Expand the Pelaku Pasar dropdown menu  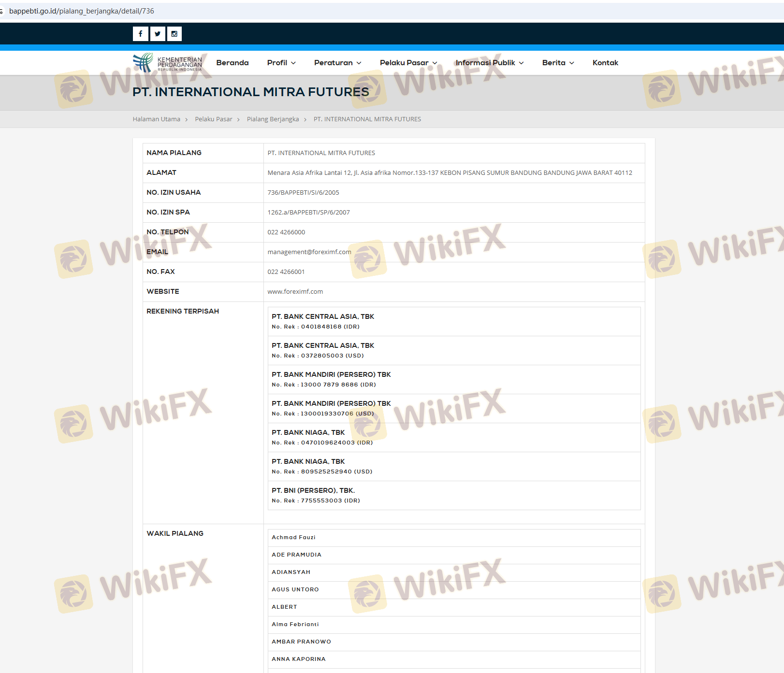click(408, 63)
